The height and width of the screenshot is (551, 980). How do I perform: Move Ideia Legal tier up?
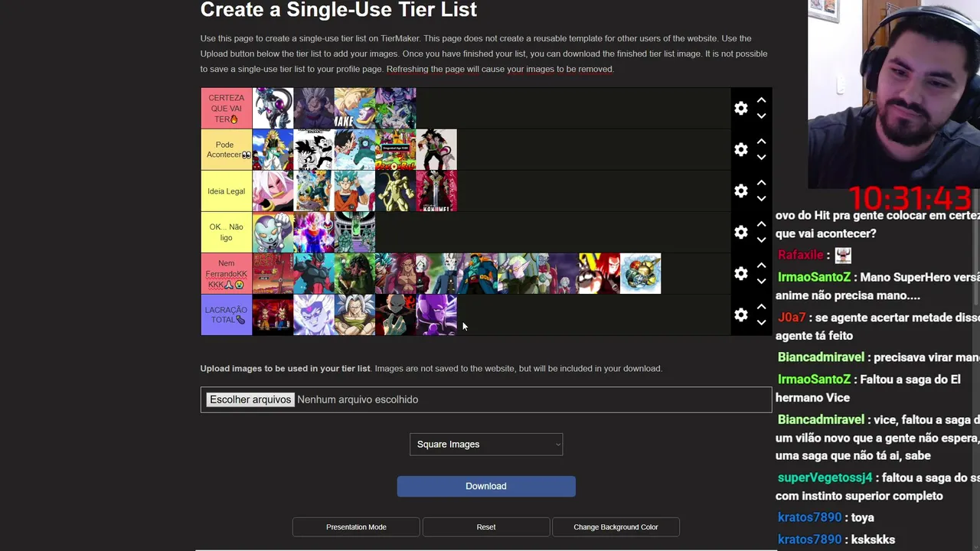point(761,183)
